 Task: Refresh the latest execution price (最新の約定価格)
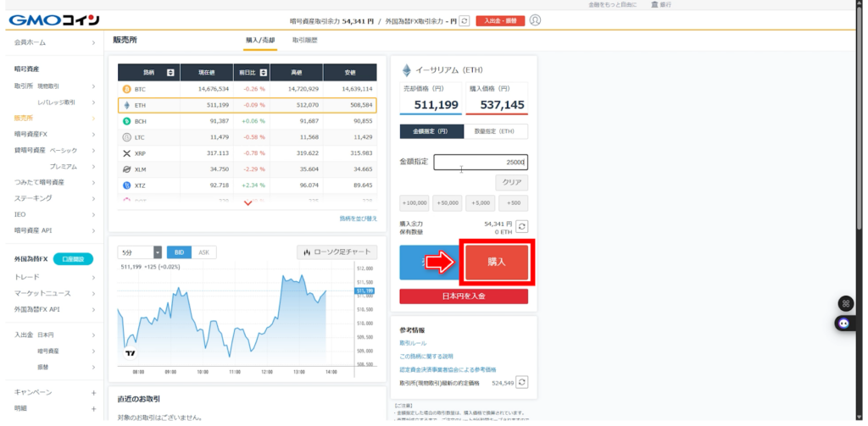(x=522, y=382)
